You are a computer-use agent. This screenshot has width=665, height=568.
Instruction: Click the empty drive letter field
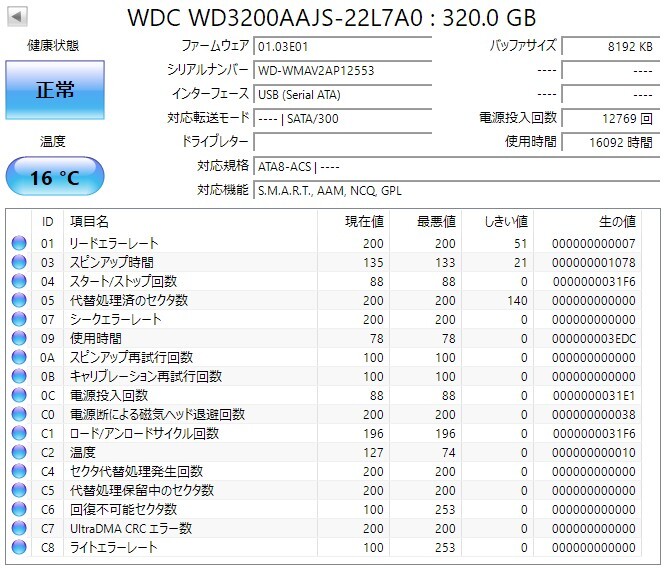click(x=343, y=142)
